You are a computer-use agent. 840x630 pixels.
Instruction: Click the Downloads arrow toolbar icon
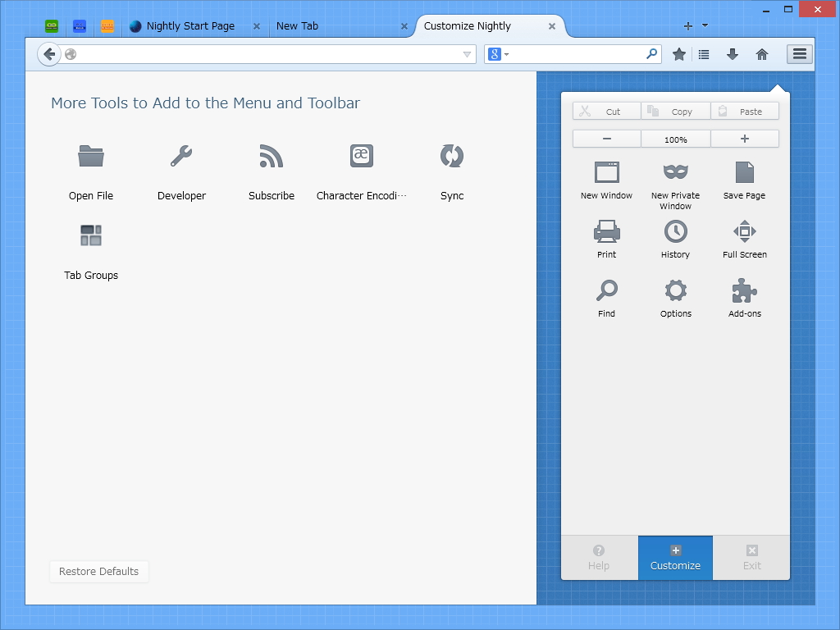click(x=733, y=54)
